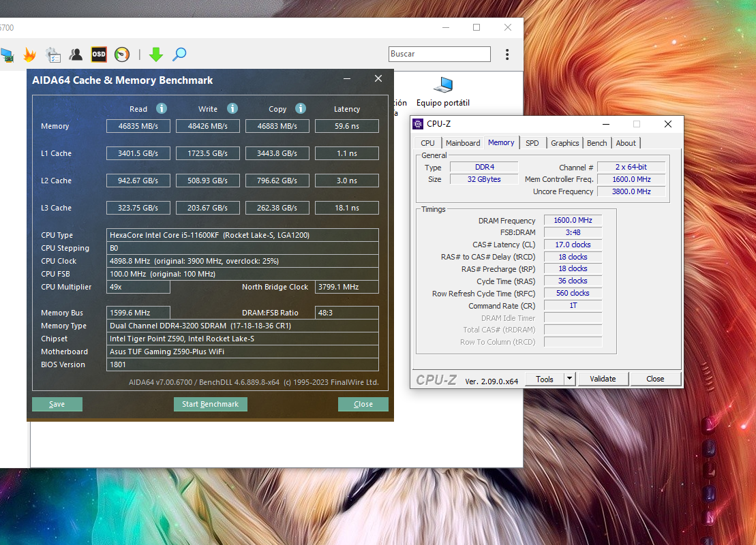This screenshot has width=756, height=545.
Task: Maximize the AIDA64 main window
Action: (477, 27)
